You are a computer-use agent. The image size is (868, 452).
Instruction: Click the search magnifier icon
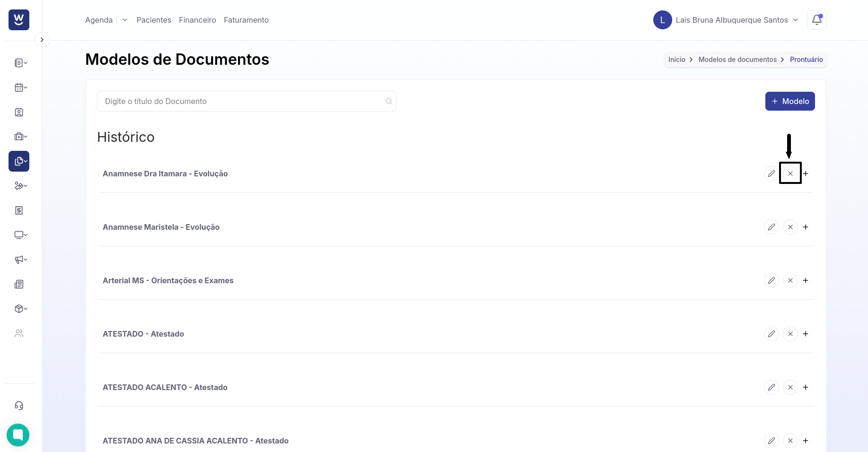pos(389,101)
